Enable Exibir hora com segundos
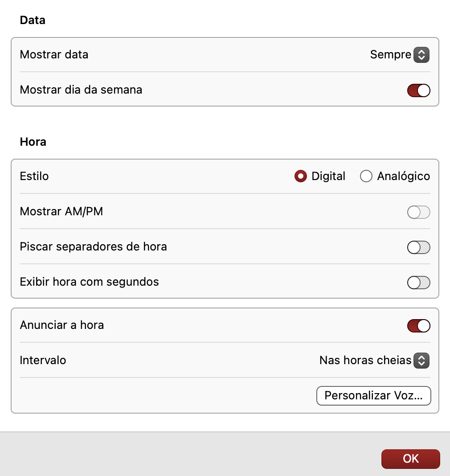 [418, 283]
